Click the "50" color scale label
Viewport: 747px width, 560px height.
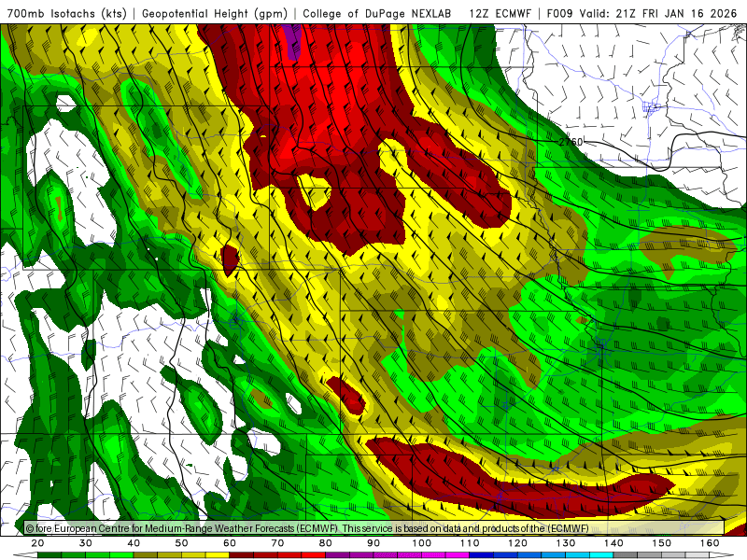click(181, 543)
